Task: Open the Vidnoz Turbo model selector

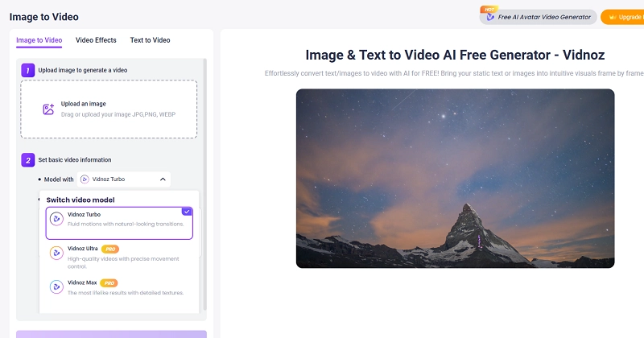Action: click(125, 179)
